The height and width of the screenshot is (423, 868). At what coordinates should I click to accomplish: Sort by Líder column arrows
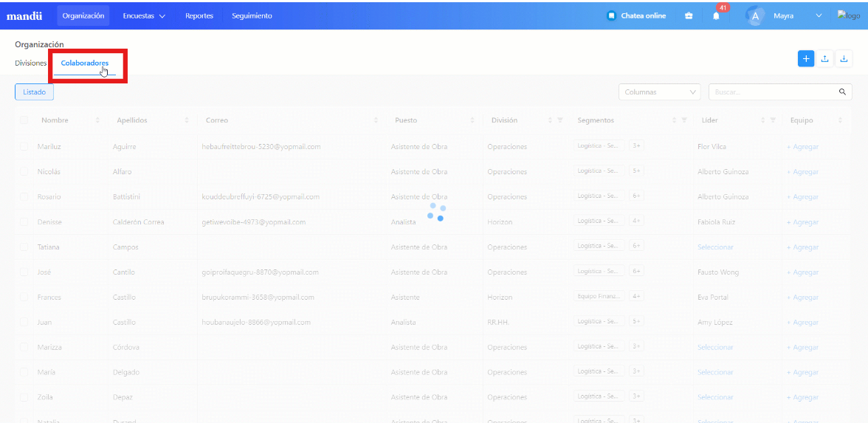[x=763, y=120]
